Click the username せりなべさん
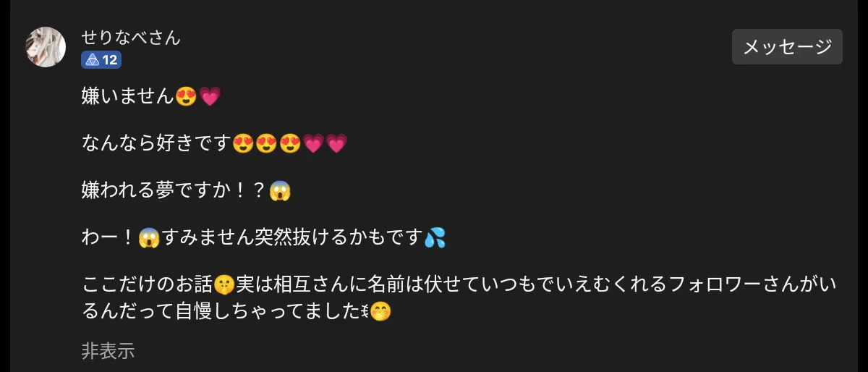 click(131, 37)
